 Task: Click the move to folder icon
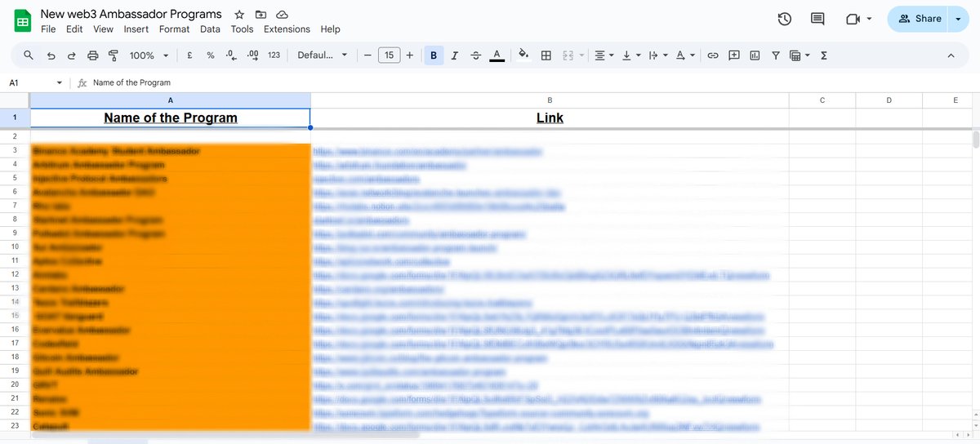coord(261,15)
